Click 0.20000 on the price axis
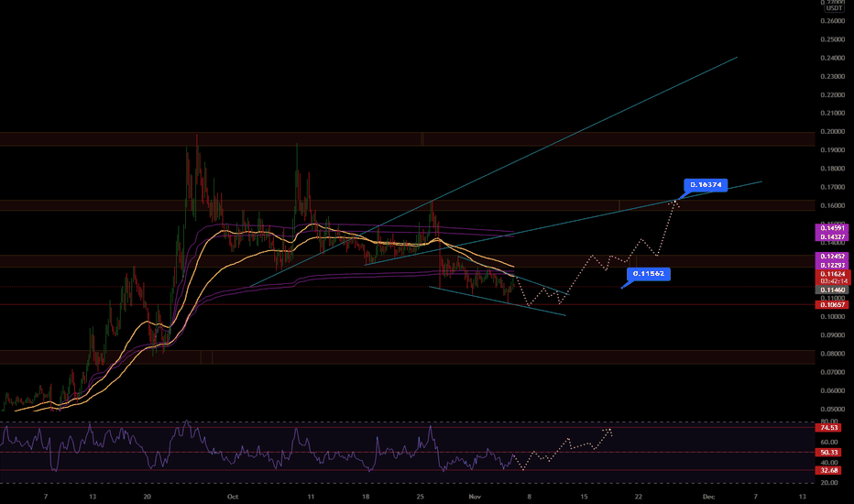This screenshot has width=854, height=504. pyautogui.click(x=833, y=132)
